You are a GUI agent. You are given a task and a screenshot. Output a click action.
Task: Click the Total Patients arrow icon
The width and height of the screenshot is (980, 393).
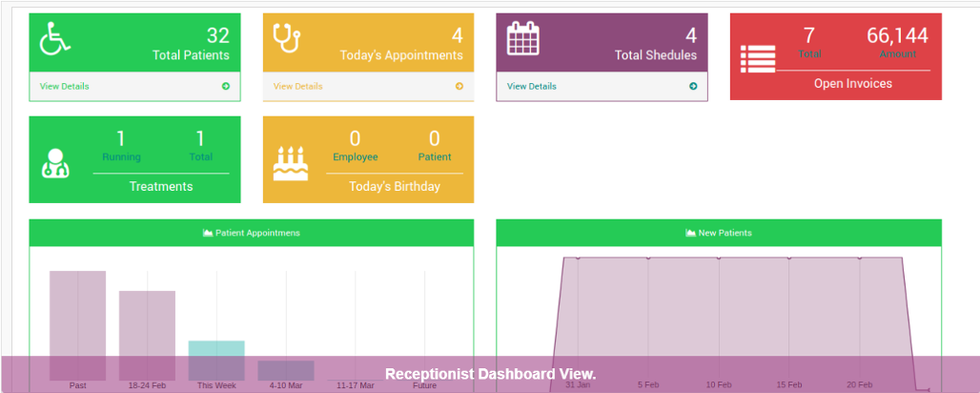click(226, 87)
